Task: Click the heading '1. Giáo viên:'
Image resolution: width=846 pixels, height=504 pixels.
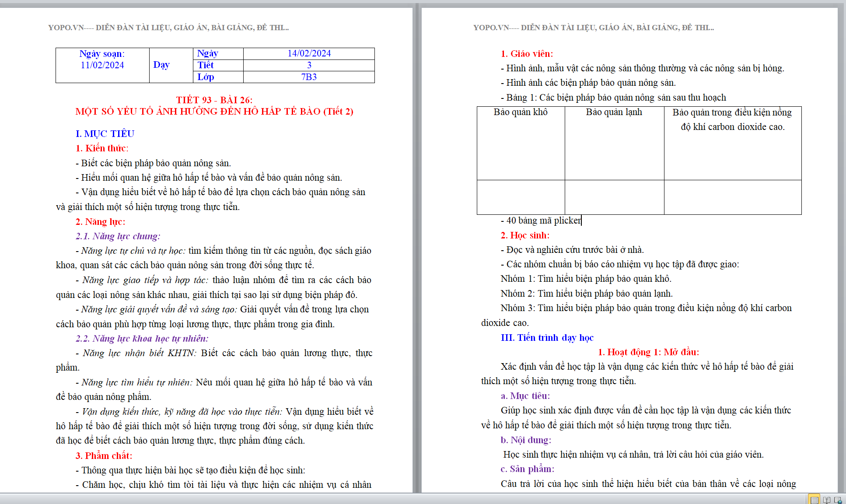Action: tap(527, 54)
